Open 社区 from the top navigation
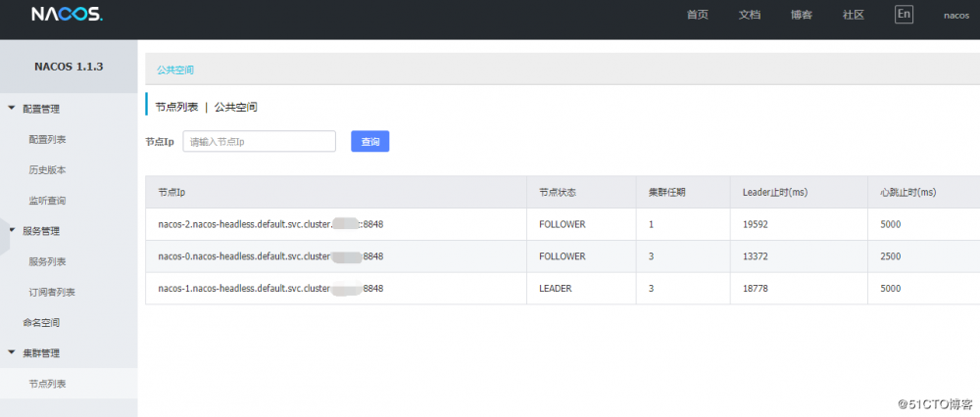This screenshot has height=417, width=980. coord(854,15)
